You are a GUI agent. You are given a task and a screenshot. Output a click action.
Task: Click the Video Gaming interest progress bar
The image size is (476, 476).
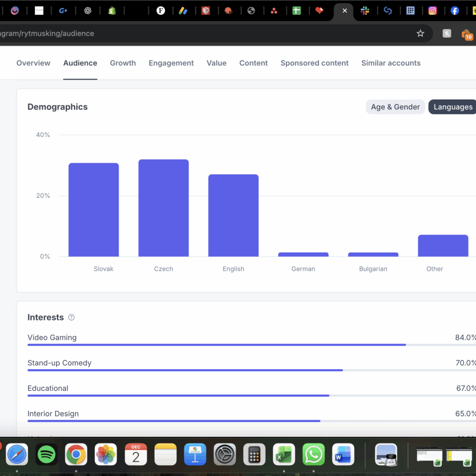[217, 345]
